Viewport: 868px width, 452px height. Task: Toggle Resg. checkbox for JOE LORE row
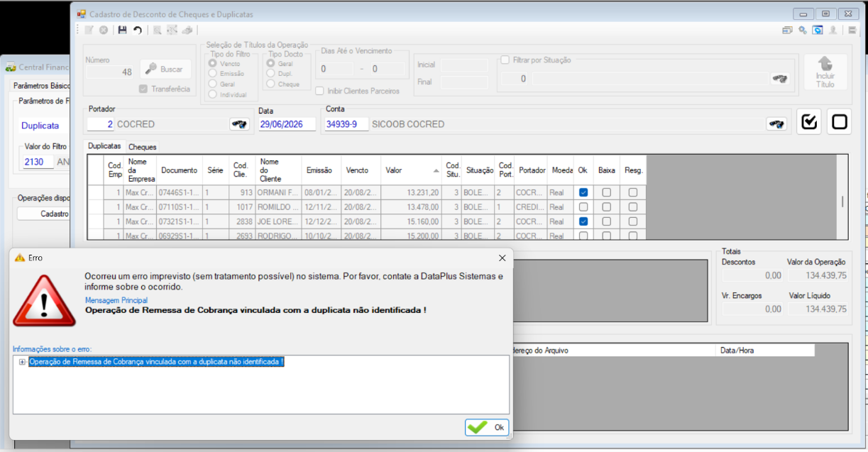tap(632, 221)
